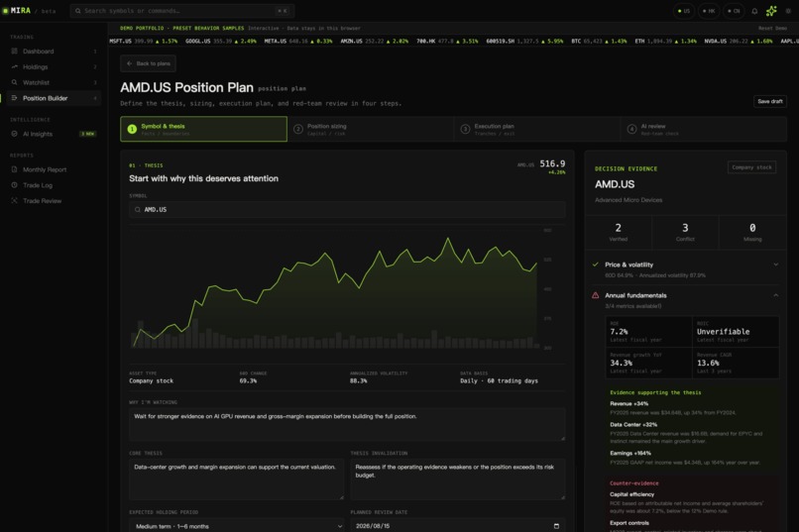Go to the Execution plan step
This screenshot has height=532, width=799.
pos(537,129)
